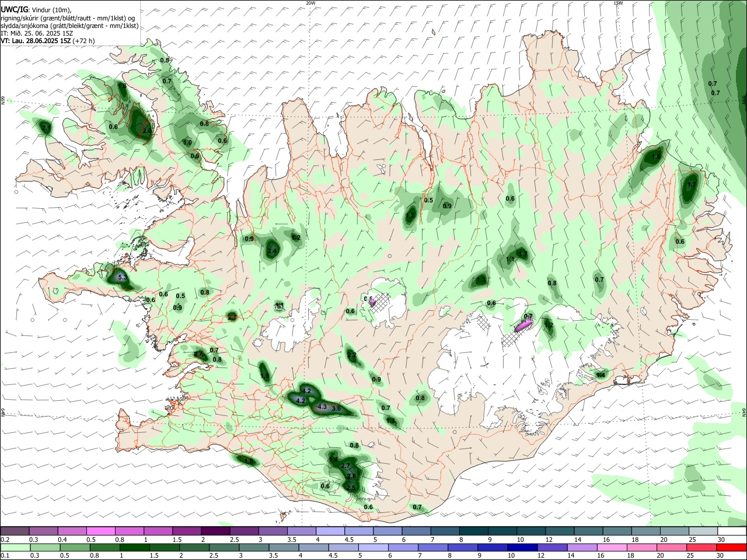Screen dimensions: 747x560
Task: Click the 2.0 value in the Westfjords
Action: pos(147,131)
